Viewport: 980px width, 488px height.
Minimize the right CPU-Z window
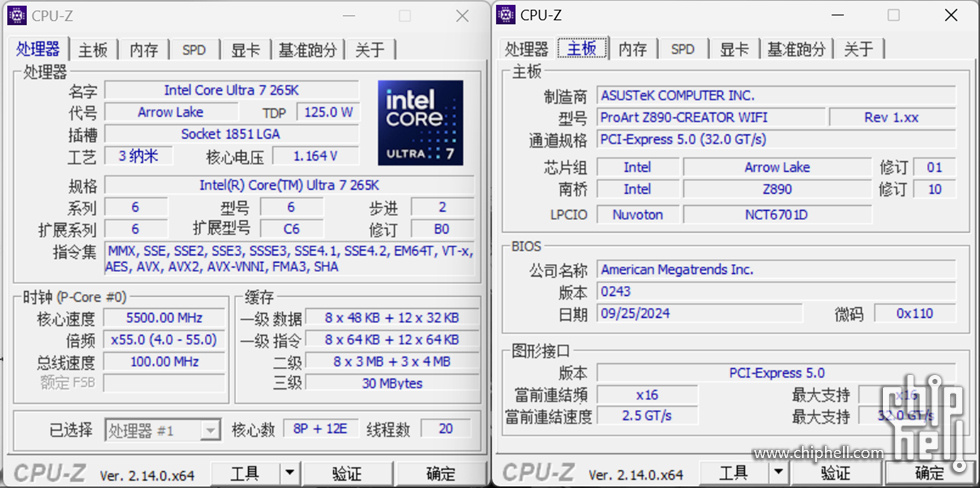pyautogui.click(x=837, y=16)
